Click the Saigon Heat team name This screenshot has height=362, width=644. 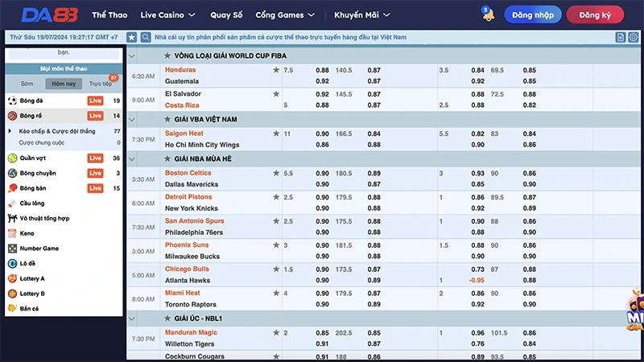coord(184,134)
